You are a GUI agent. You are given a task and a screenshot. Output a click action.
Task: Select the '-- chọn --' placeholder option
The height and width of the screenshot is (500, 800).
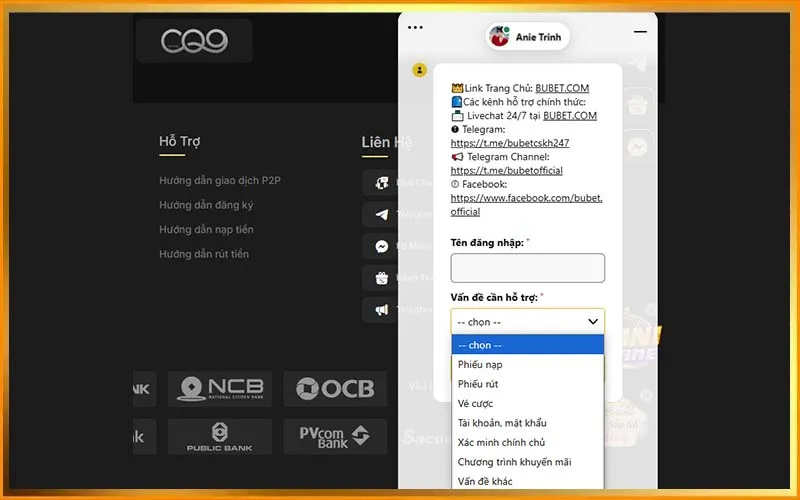(528, 345)
